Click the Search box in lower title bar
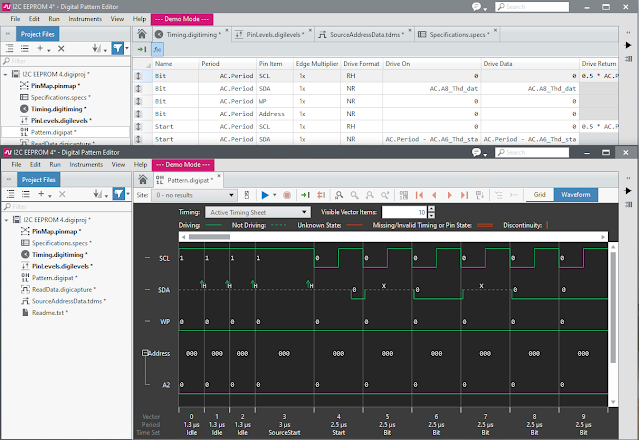 click(532, 152)
